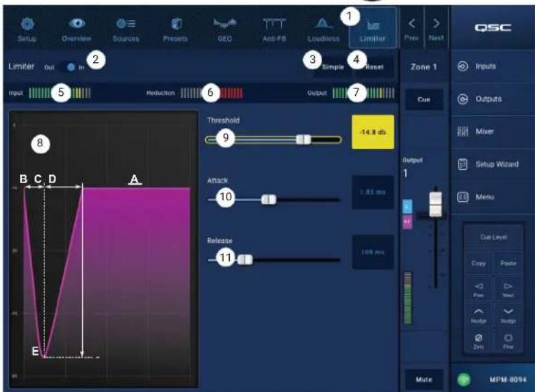
Task: Open the Mixer page
Action: (493, 131)
